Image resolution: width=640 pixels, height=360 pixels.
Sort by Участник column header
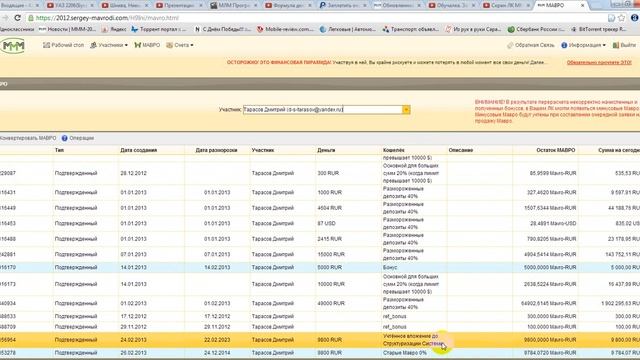click(263, 150)
